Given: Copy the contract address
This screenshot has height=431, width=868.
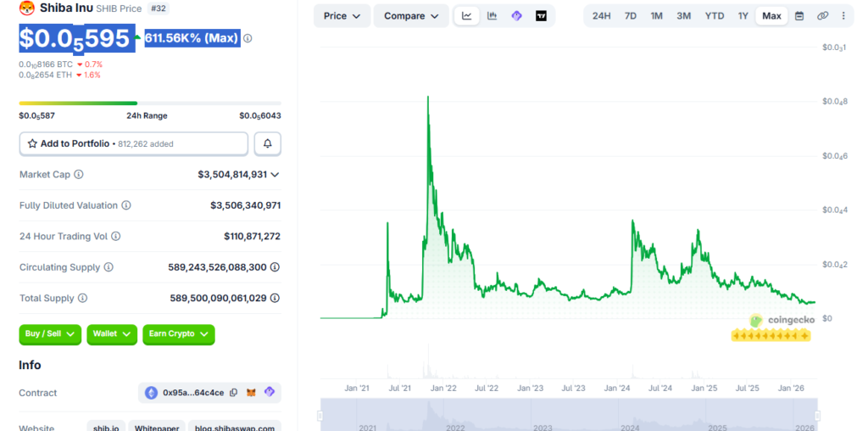Looking at the screenshot, I should click(x=234, y=392).
